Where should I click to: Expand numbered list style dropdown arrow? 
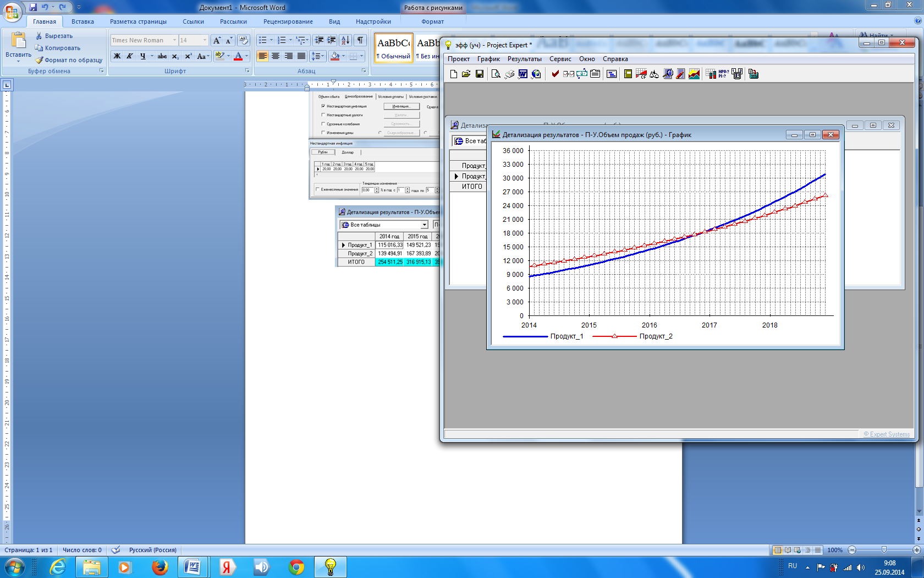pyautogui.click(x=290, y=40)
